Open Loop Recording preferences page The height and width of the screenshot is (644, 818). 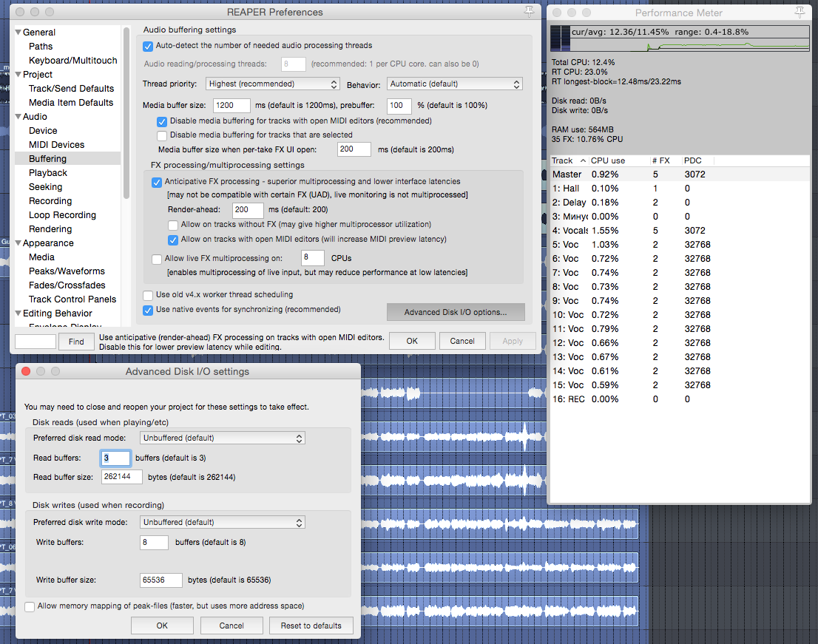[62, 215]
